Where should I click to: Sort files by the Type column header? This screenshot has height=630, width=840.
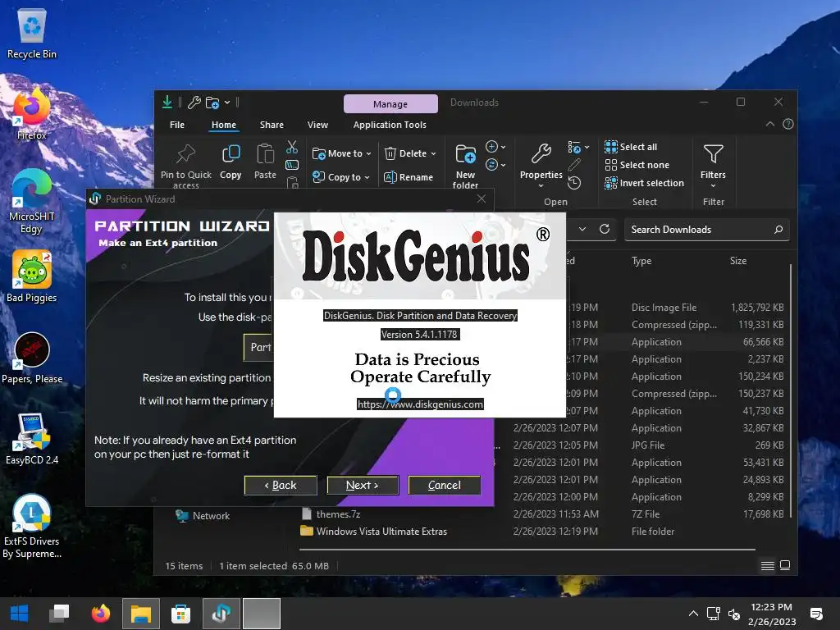coord(641,261)
